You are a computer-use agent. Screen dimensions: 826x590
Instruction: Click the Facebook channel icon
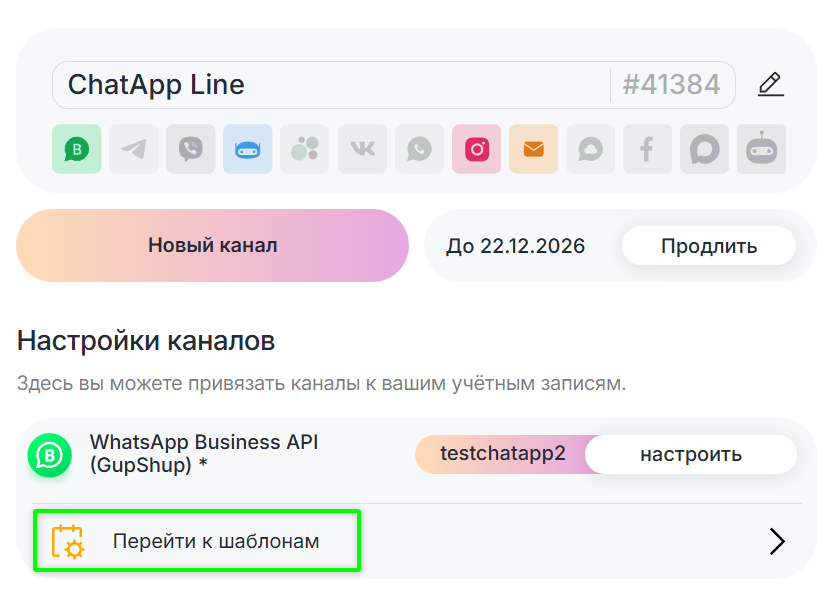(x=647, y=150)
